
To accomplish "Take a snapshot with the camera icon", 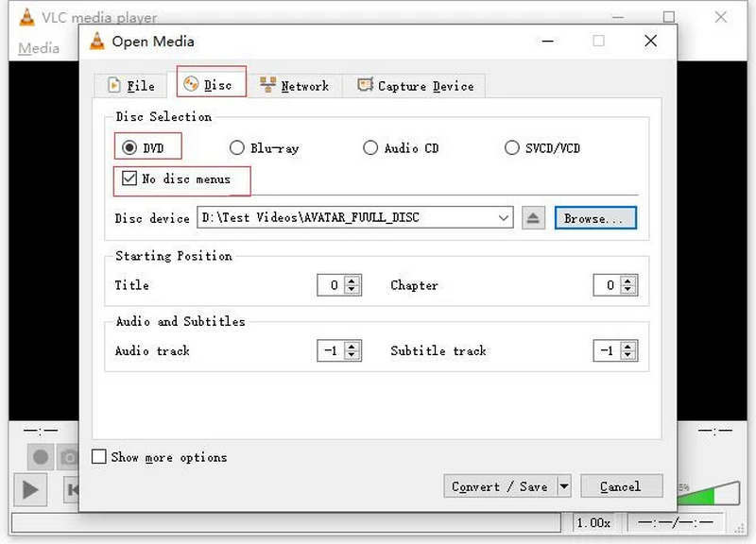I will pos(67,457).
